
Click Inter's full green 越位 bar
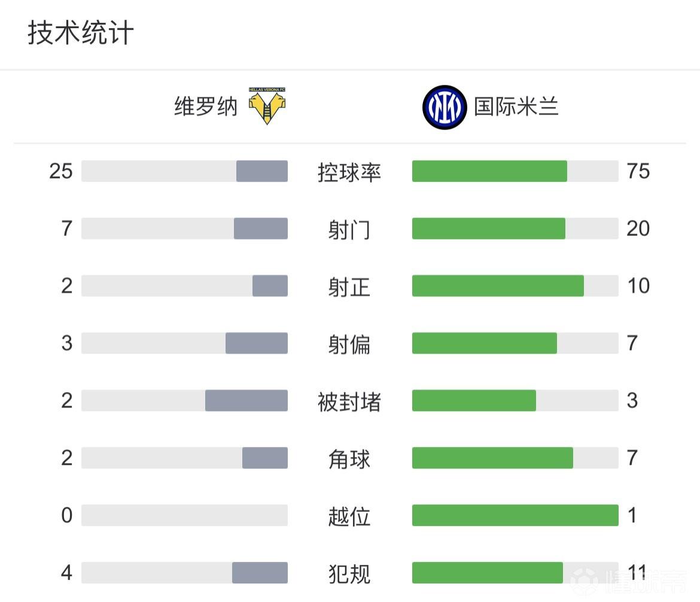[x=515, y=515]
